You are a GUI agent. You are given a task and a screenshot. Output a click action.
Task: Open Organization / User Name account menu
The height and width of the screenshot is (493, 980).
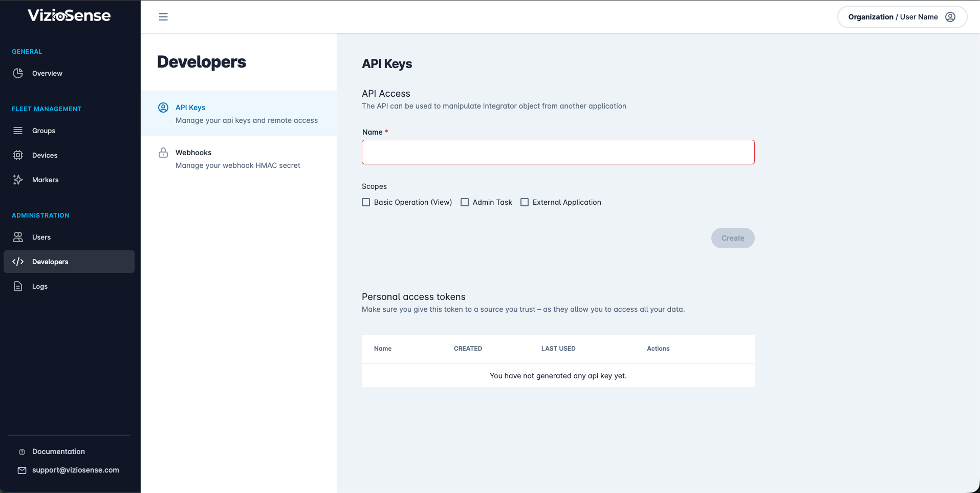[x=902, y=17]
